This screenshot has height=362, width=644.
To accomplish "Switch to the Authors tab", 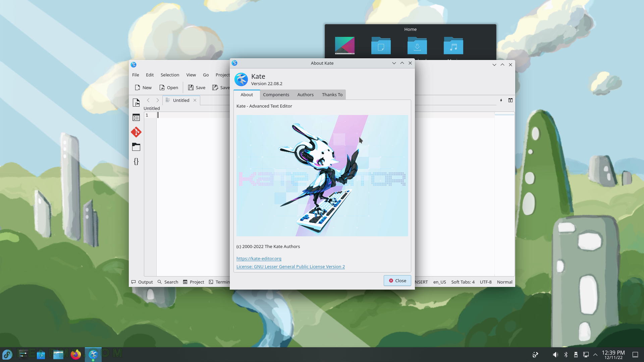I will click(x=306, y=95).
